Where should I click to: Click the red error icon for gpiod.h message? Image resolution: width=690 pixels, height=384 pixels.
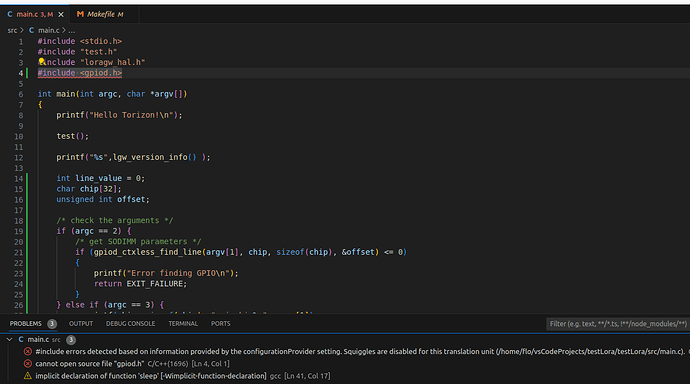coord(28,364)
